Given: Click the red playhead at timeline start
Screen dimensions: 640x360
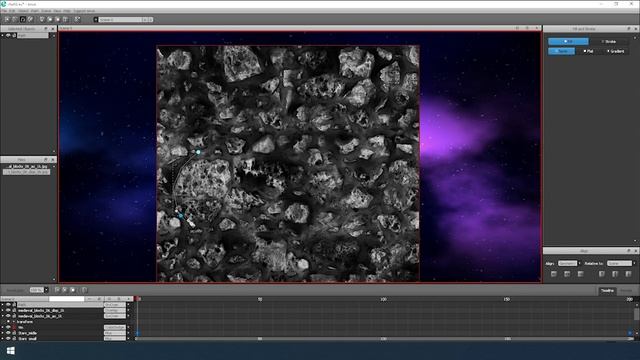Looking at the screenshot, I should coord(138,299).
